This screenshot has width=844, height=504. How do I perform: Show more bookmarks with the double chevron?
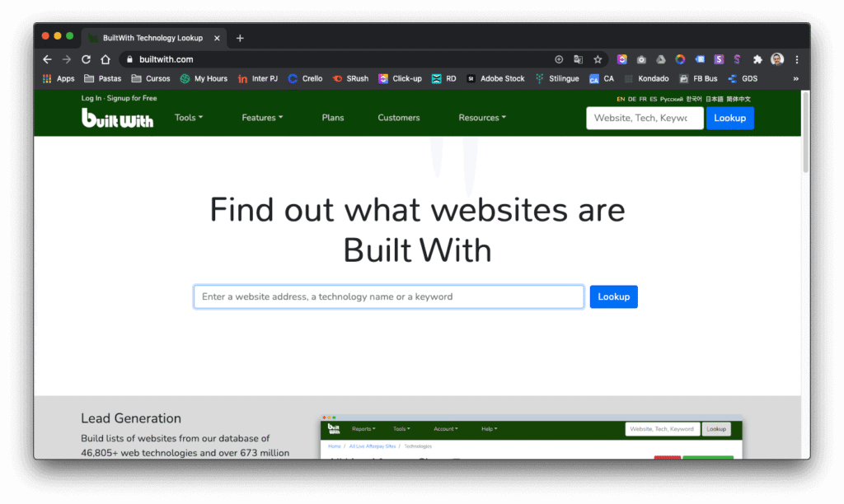click(795, 78)
